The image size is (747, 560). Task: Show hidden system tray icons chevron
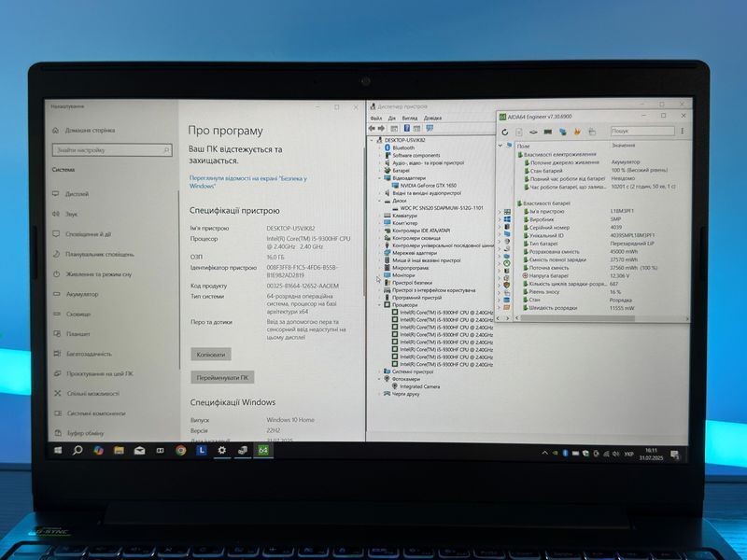544,453
